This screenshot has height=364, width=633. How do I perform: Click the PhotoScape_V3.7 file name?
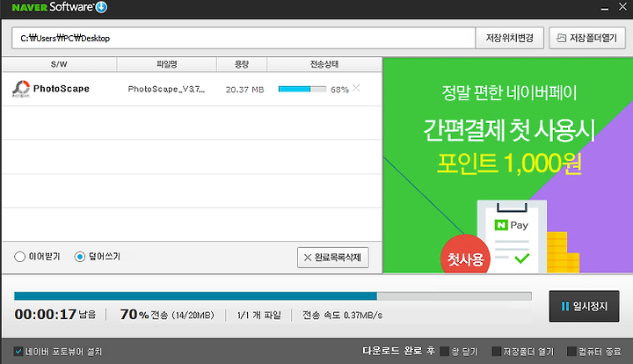click(166, 89)
